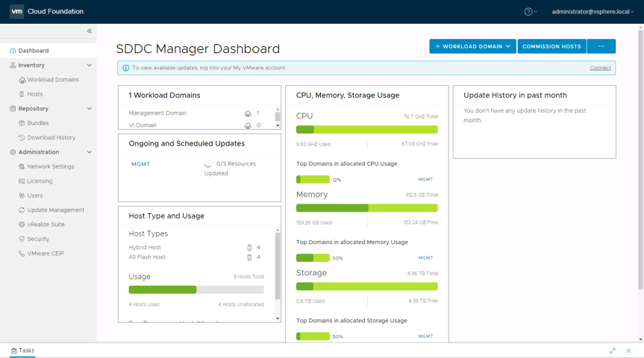Open vRealize Suite in sidebar
The image size is (644, 358).
click(x=46, y=224)
